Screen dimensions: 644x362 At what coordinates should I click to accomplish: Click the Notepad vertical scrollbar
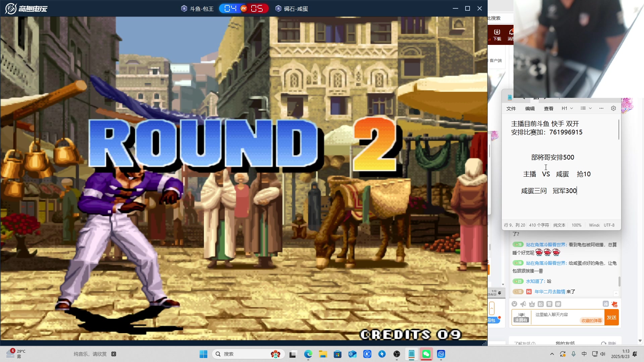point(619,129)
